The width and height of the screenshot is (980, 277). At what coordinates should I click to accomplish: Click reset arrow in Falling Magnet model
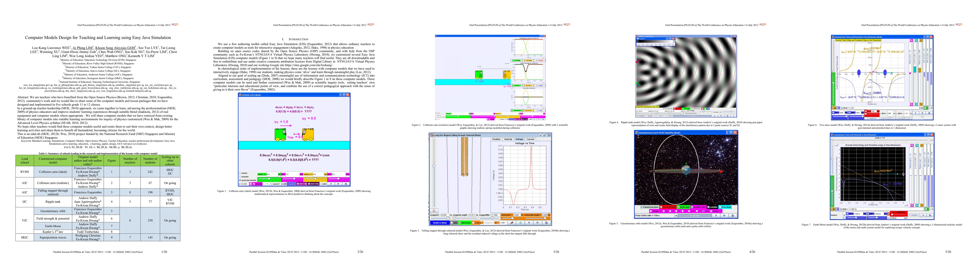click(x=546, y=223)
